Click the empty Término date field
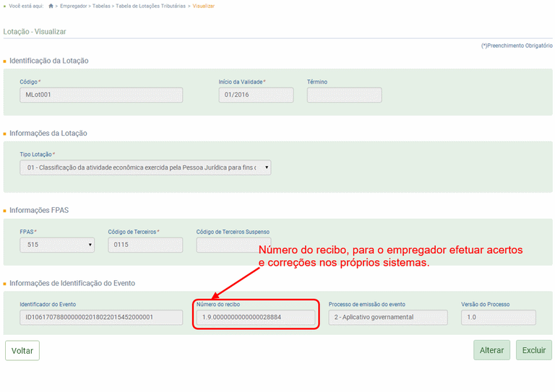 click(x=344, y=95)
